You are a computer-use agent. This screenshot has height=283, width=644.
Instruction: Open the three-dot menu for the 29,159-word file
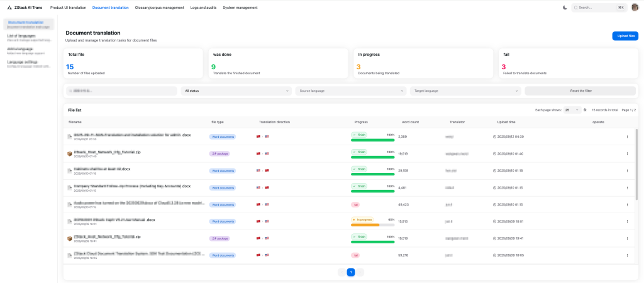pos(626,170)
